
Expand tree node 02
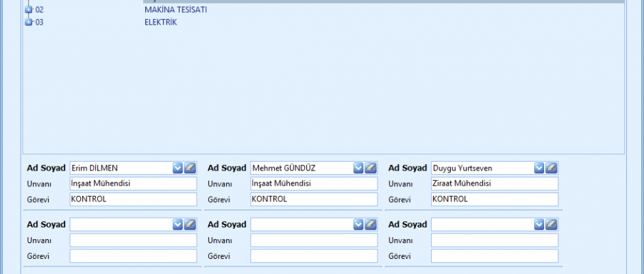(29, 11)
